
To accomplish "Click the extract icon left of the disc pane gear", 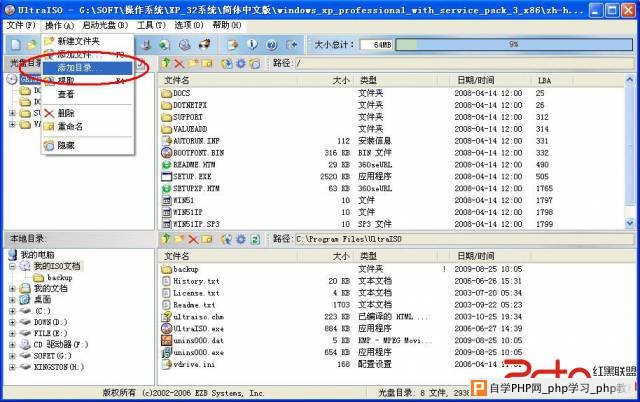I will [x=227, y=63].
